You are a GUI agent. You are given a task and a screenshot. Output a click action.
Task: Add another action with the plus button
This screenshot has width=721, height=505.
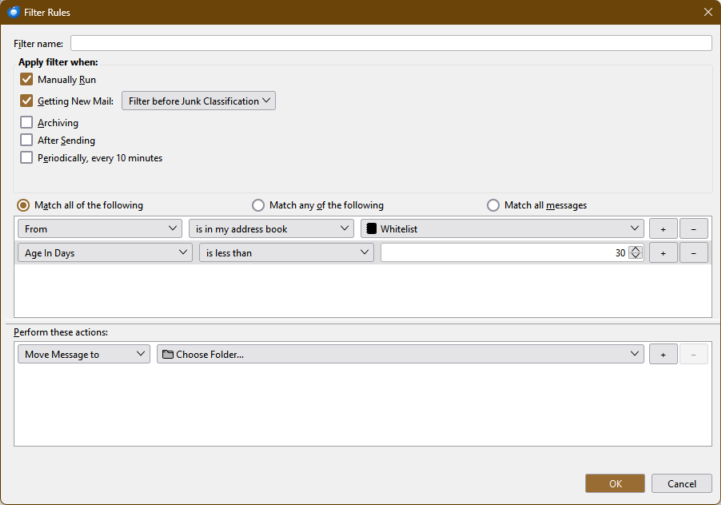(663, 354)
